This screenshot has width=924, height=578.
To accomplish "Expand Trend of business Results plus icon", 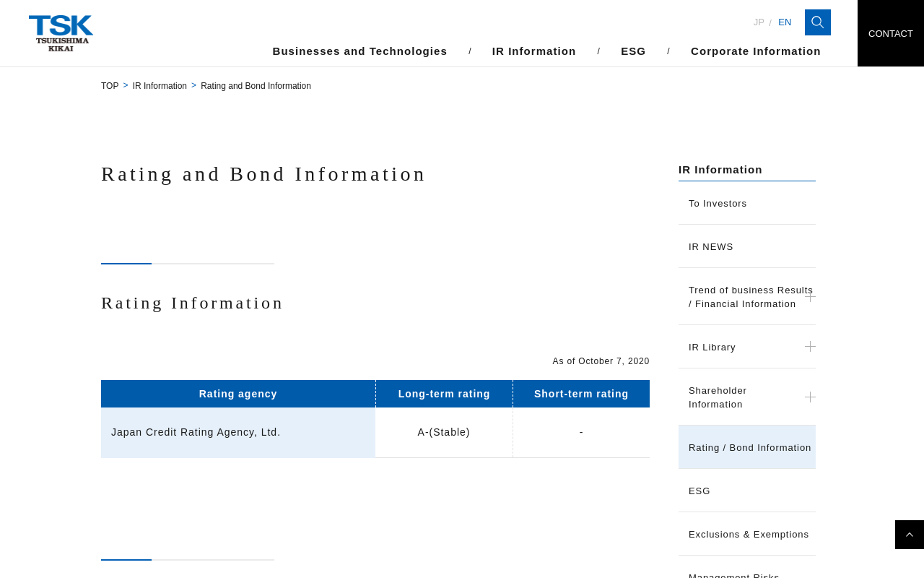I will (810, 297).
